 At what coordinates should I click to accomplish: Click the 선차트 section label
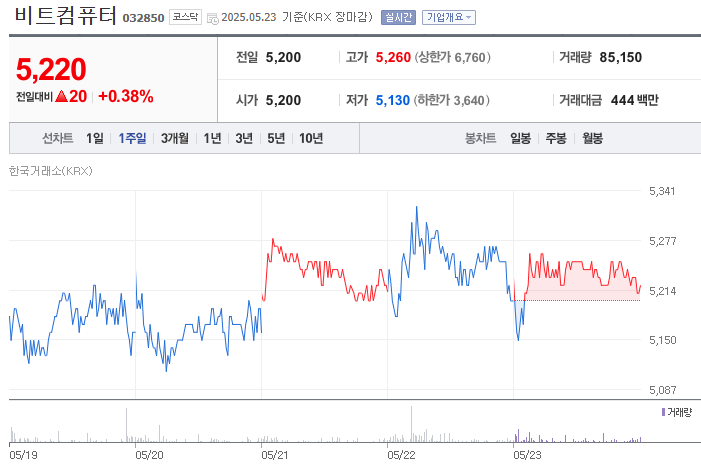pos(58,138)
